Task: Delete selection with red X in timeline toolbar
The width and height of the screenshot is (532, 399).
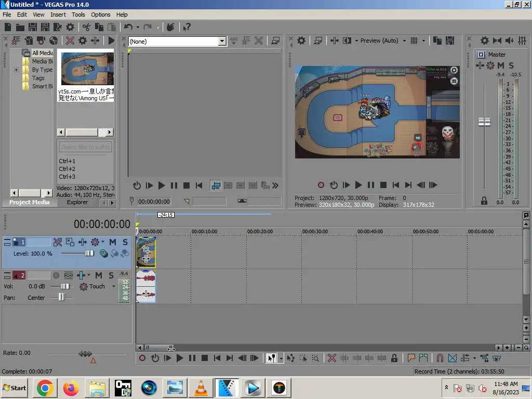Action: (x=332, y=358)
